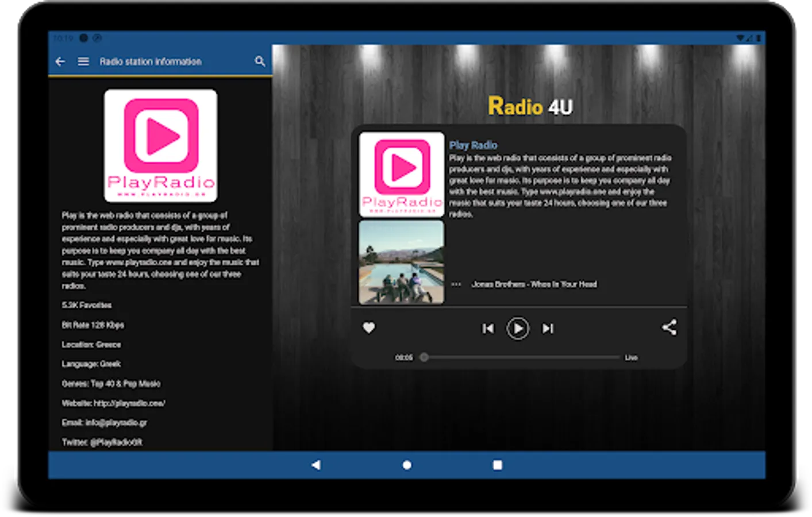
Task: Open the hamburger navigation menu
Action: click(x=83, y=61)
